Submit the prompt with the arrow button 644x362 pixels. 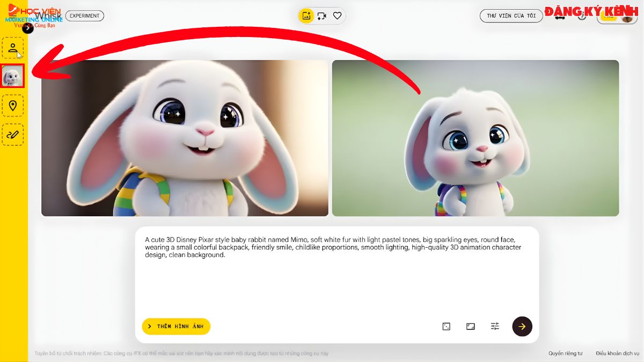coord(522,326)
